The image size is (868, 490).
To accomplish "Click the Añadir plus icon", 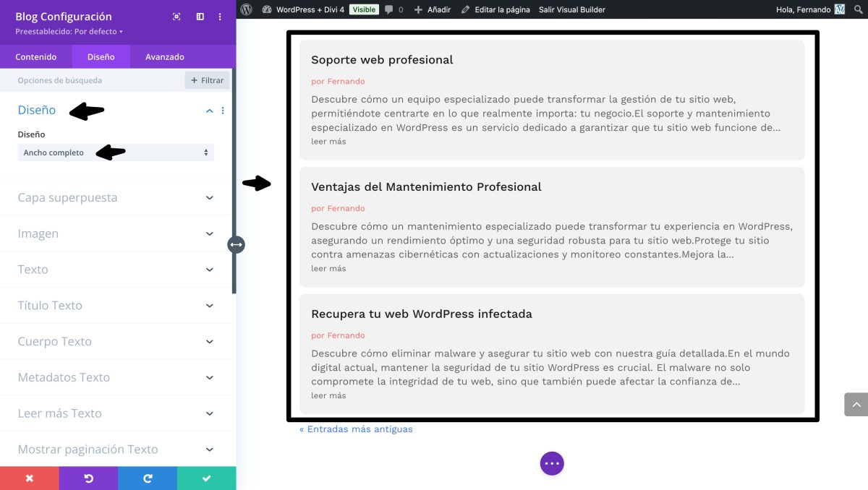I will click(x=420, y=9).
